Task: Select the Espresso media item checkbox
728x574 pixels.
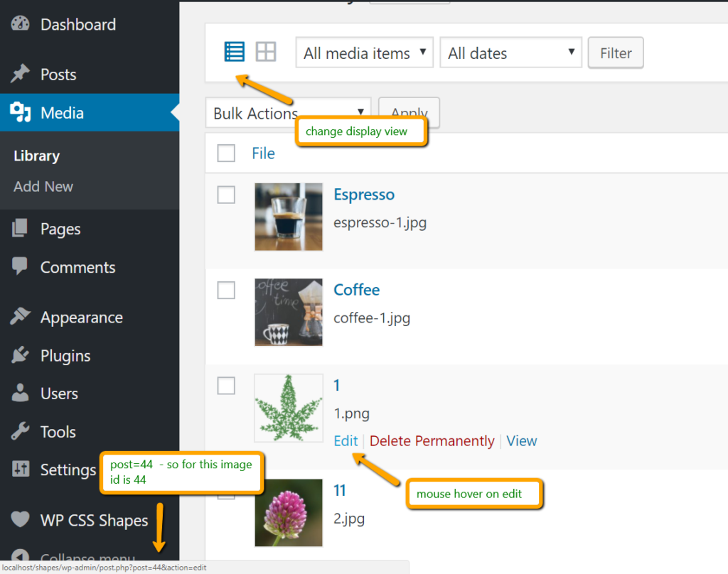Action: click(x=225, y=195)
